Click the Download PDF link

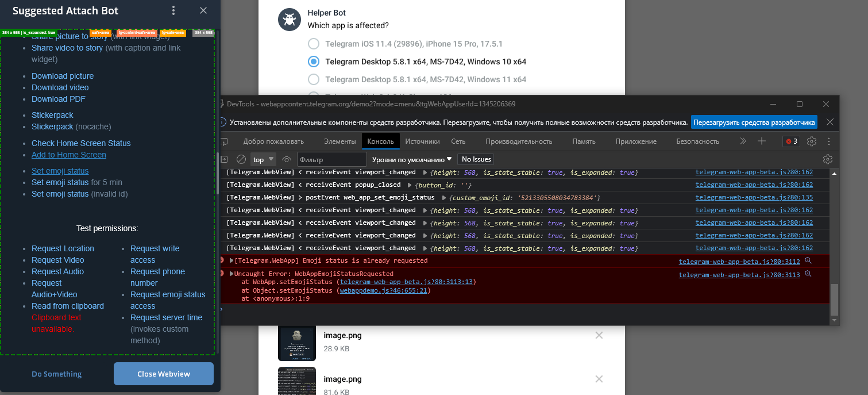(x=59, y=99)
